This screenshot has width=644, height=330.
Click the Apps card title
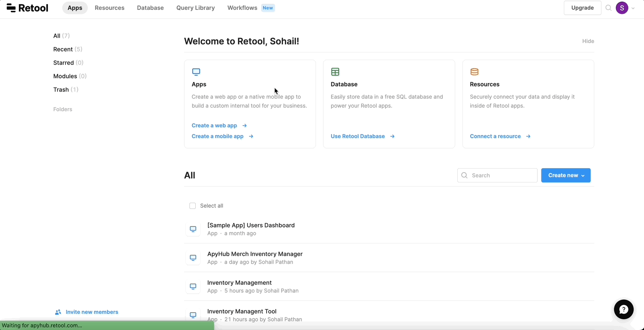pyautogui.click(x=199, y=84)
